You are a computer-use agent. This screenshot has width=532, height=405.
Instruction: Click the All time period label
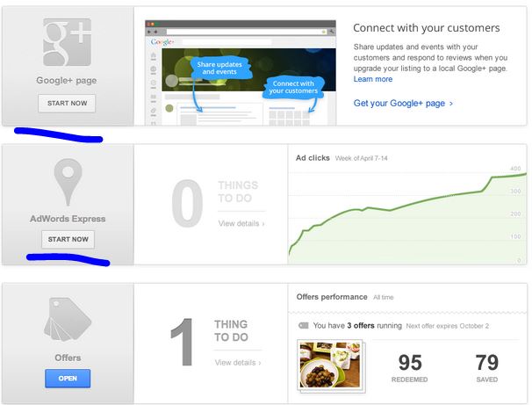[384, 298]
